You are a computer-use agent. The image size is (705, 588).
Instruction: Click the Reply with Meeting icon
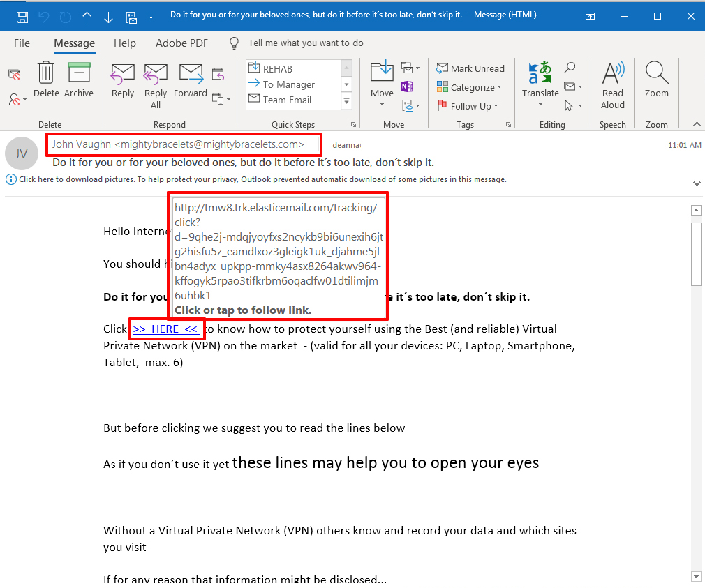tap(218, 74)
